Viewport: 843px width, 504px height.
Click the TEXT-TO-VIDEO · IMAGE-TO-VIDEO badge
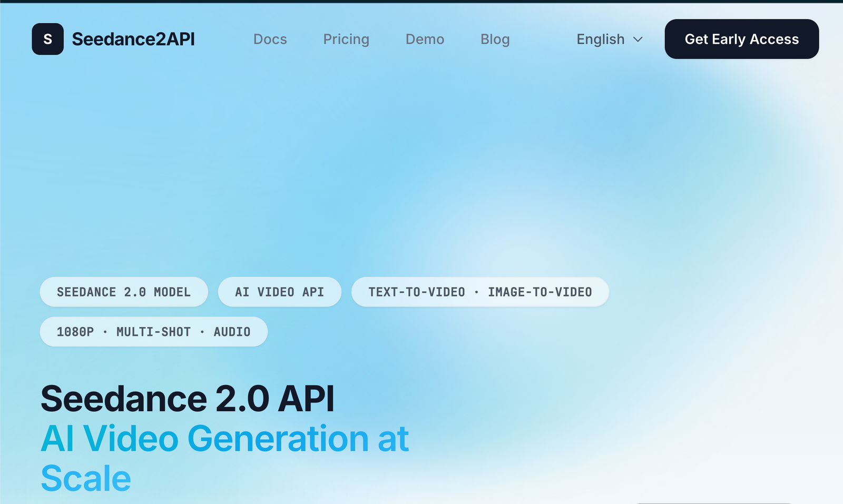pyautogui.click(x=480, y=292)
